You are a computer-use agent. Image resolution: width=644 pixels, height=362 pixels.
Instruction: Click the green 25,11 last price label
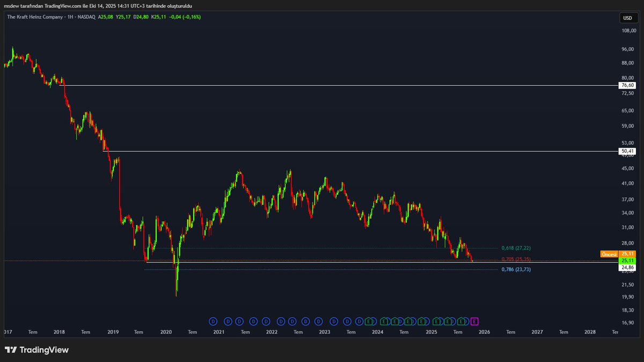(x=627, y=260)
